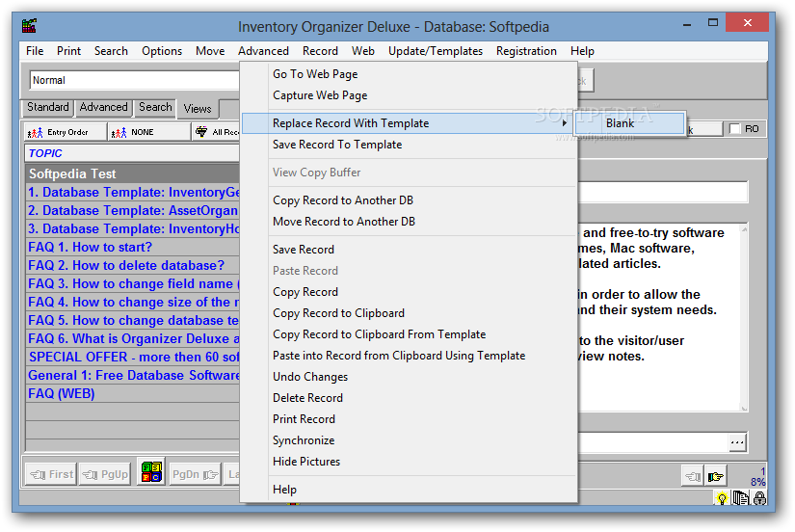
Task: Switch to the Search tab
Action: point(155,108)
